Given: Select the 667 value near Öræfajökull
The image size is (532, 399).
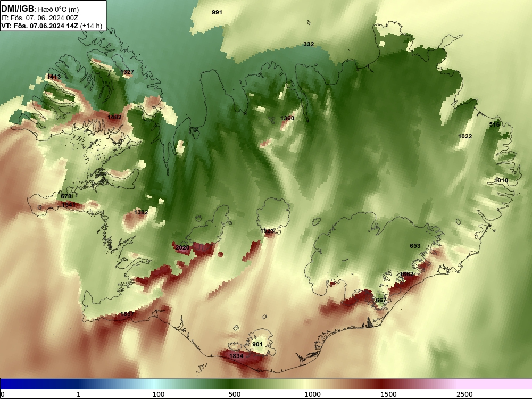Looking at the screenshot, I should tap(381, 300).
